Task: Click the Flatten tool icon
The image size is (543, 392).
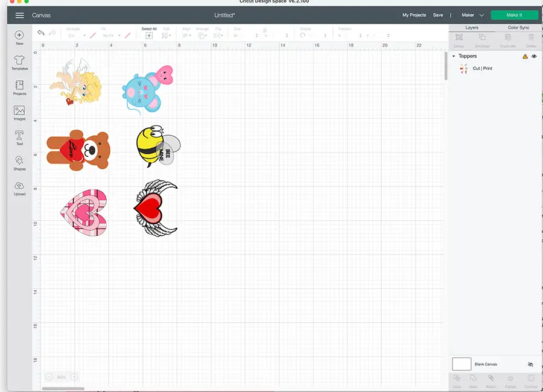Action: pos(510,378)
